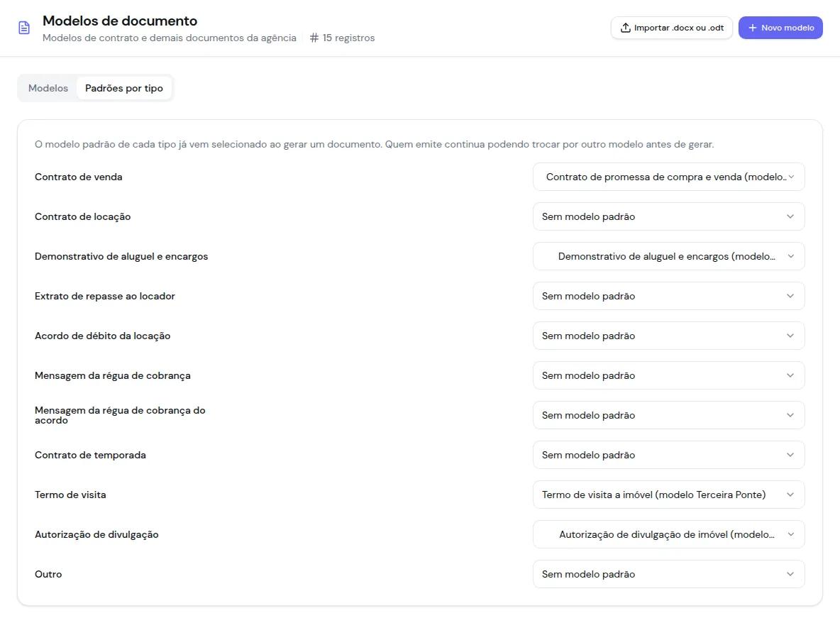Click the upload icon in Importar button

[x=625, y=28]
